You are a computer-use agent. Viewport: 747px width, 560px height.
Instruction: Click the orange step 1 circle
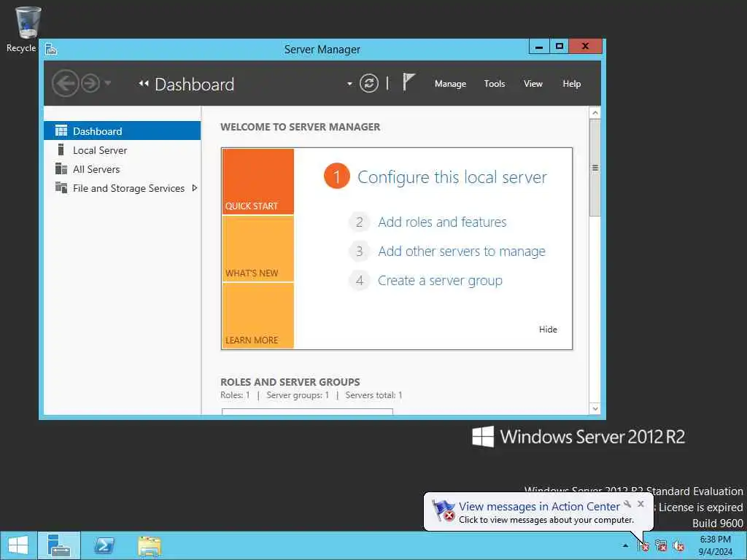(x=337, y=176)
